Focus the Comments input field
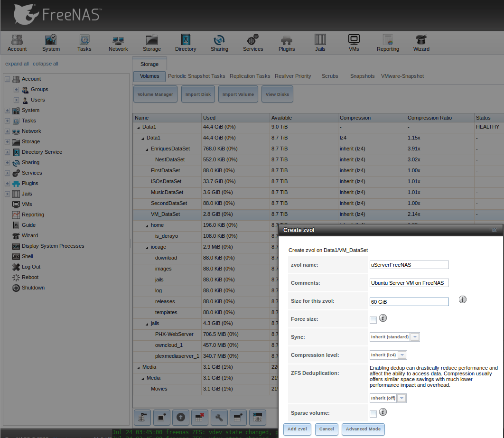This screenshot has height=438, width=504. tap(409, 283)
